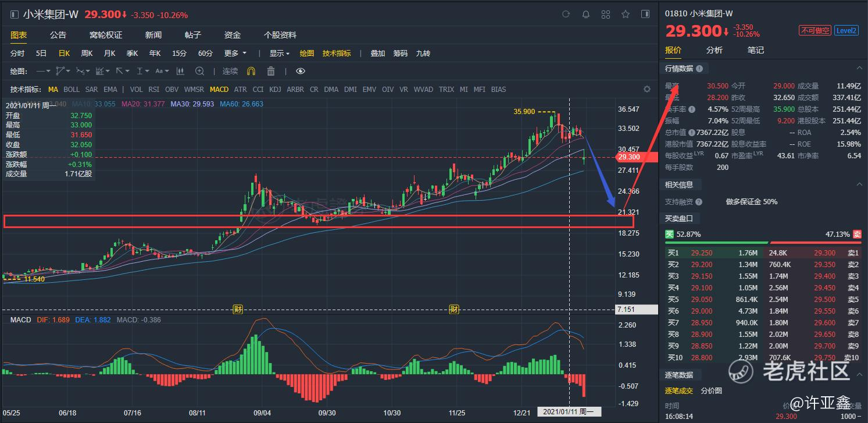Collapse the 行情数据 section
This screenshot has width=868, height=423.
pyautogui.click(x=860, y=69)
